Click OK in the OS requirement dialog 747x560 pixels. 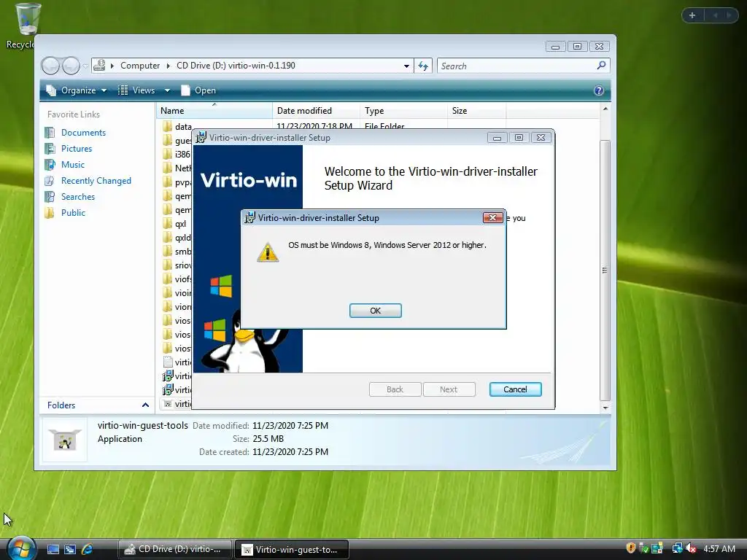tap(376, 311)
